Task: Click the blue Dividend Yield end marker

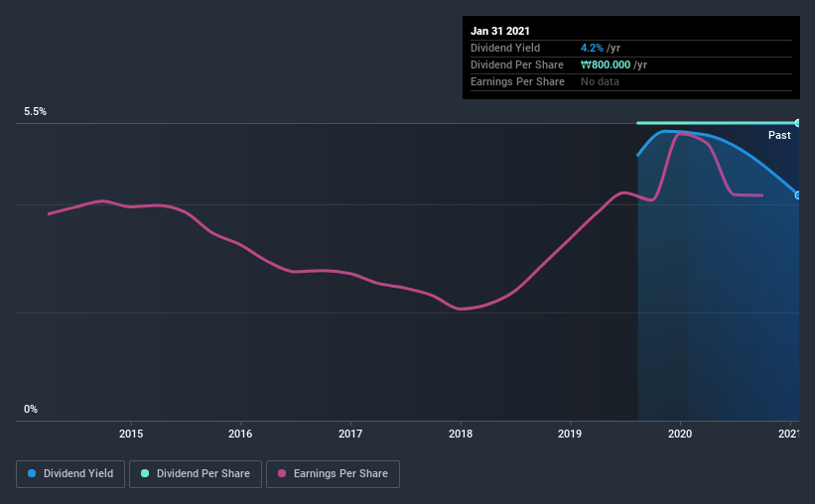Action: 797,195
